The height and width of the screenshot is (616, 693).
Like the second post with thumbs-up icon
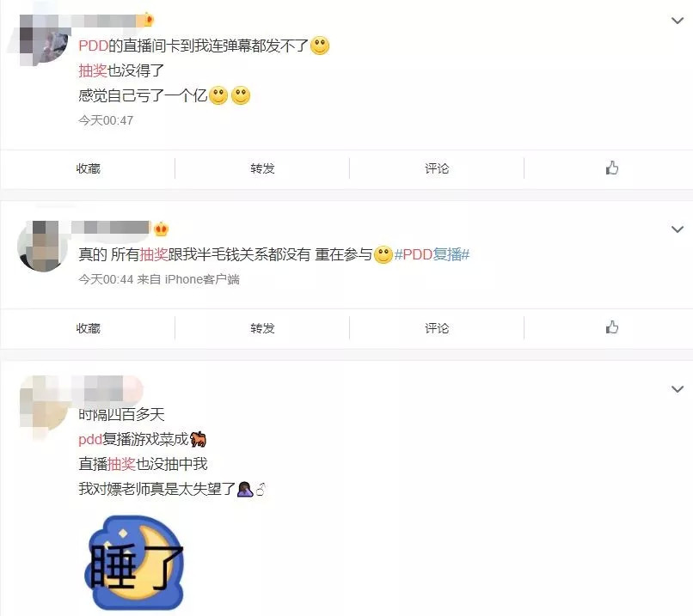[612, 327]
